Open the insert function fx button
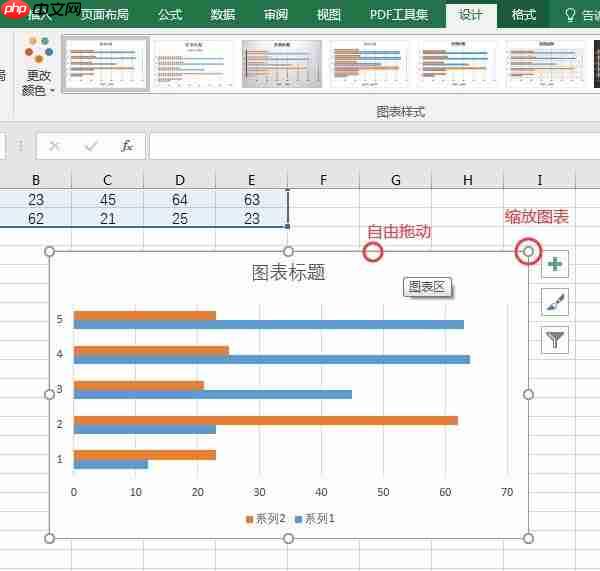 [127, 146]
